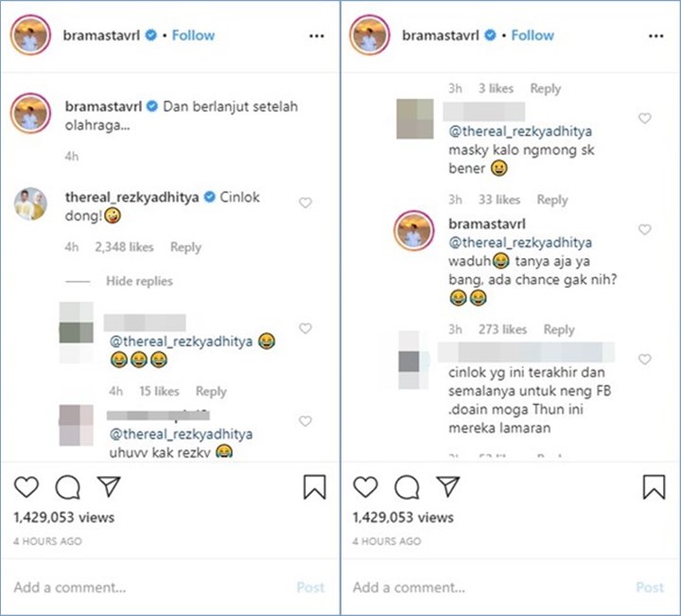Open comment icon in the right panel
Image resolution: width=681 pixels, height=616 pixels.
click(407, 487)
